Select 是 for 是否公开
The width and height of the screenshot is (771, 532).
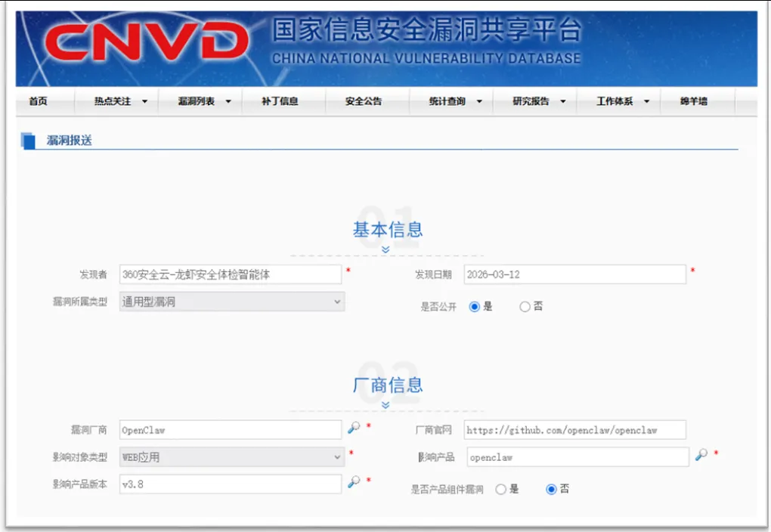click(474, 307)
